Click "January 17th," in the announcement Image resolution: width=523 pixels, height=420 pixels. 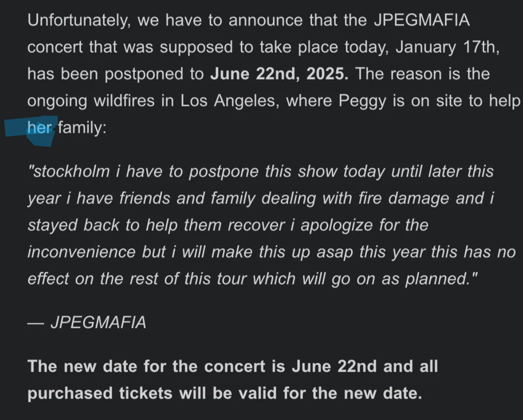coord(447,47)
